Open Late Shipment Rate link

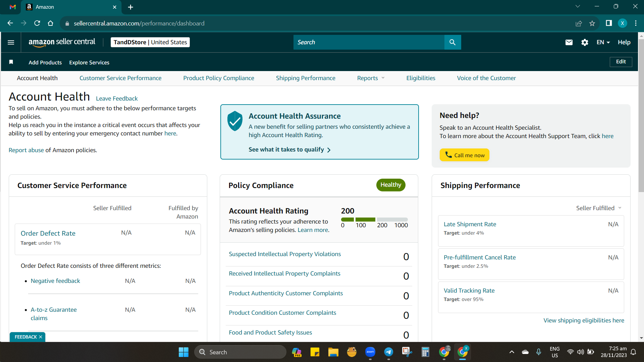(470, 224)
